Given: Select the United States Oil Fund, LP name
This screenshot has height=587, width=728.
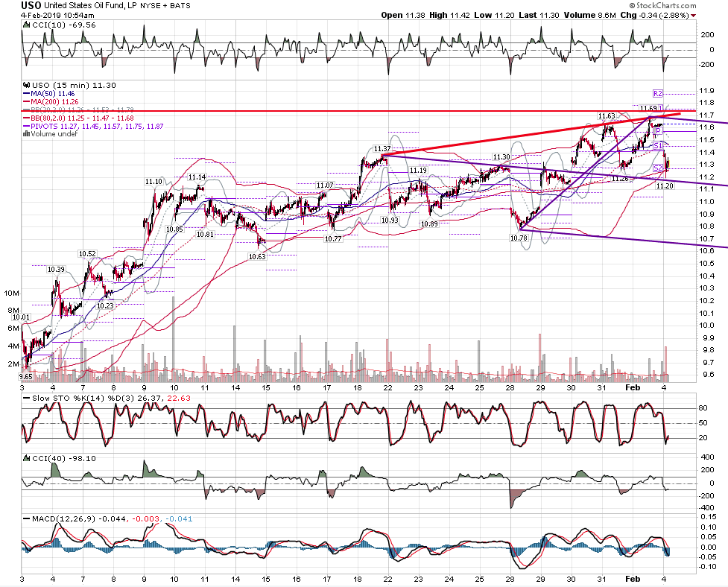Looking at the screenshot, I should (91, 6).
